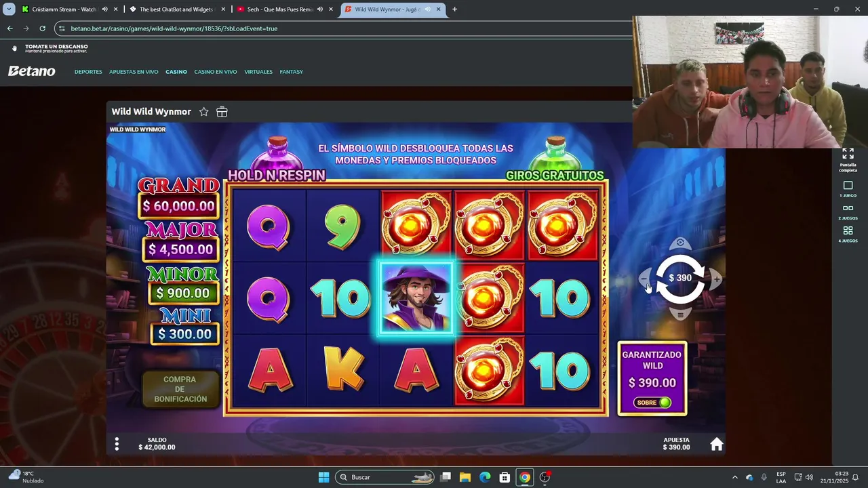
Task: Mute the Sech YouTube tab audio
Action: pos(319,9)
